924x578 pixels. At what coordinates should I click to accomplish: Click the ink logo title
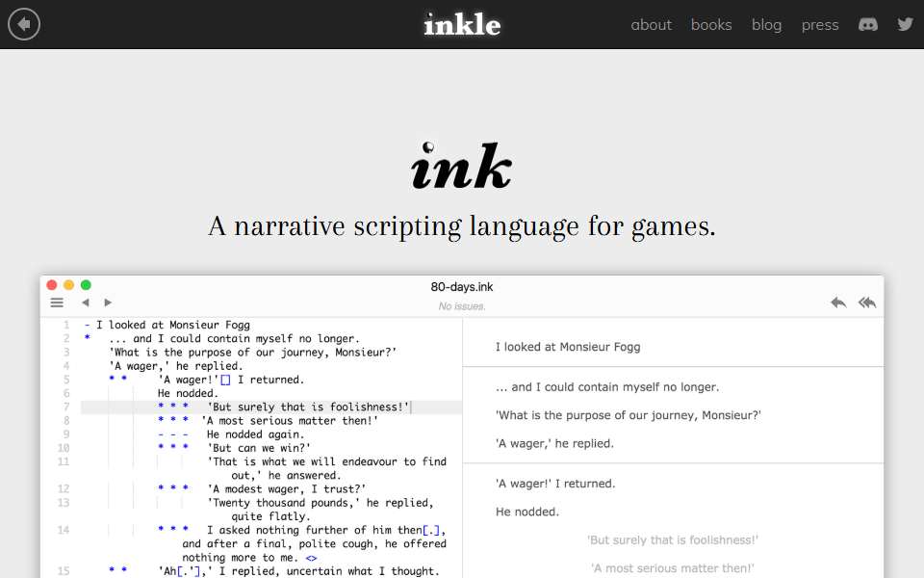pos(461,166)
